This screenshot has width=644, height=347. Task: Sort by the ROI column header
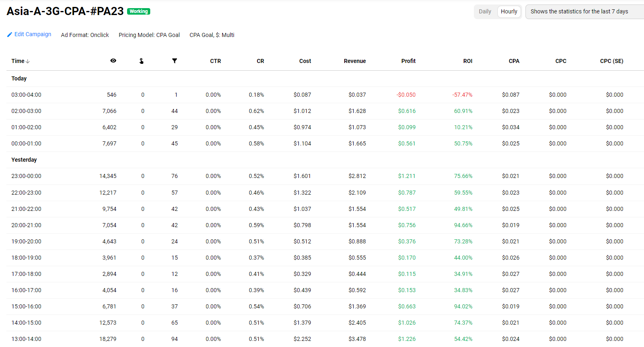point(467,61)
